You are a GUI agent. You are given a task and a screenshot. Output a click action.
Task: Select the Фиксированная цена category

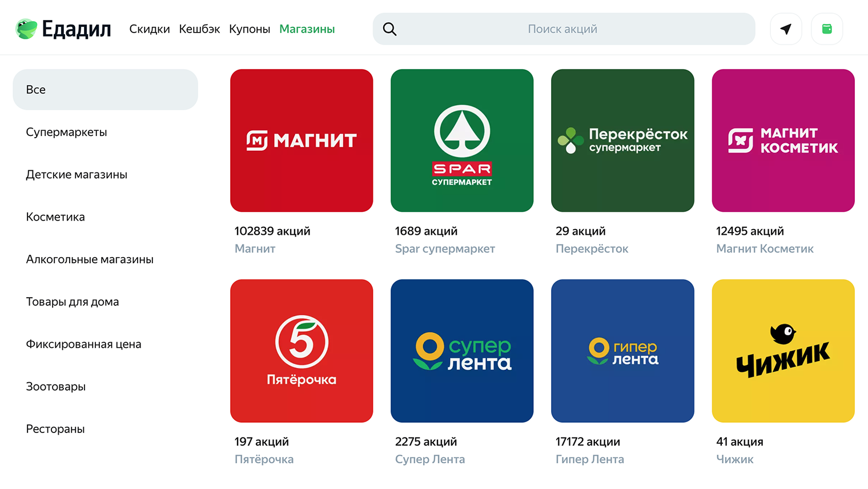coord(83,344)
